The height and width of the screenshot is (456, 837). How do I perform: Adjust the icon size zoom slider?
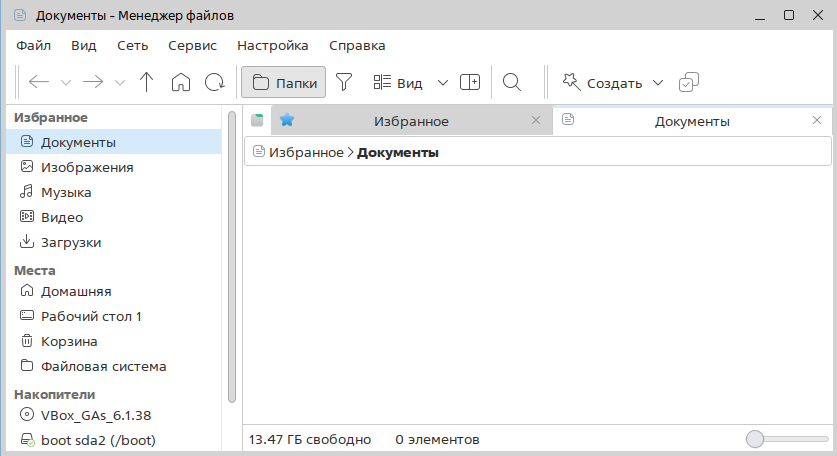click(756, 439)
